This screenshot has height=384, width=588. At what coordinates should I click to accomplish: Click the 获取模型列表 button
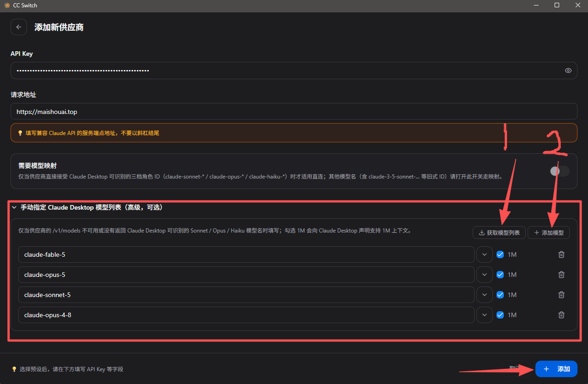pyautogui.click(x=499, y=233)
